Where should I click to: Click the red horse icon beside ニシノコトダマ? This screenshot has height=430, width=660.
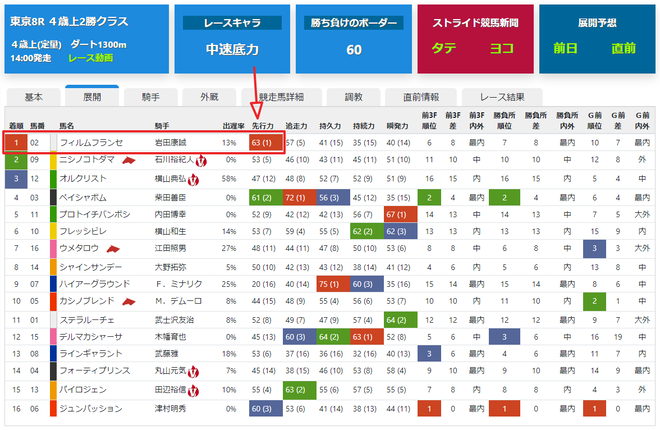click(128, 160)
